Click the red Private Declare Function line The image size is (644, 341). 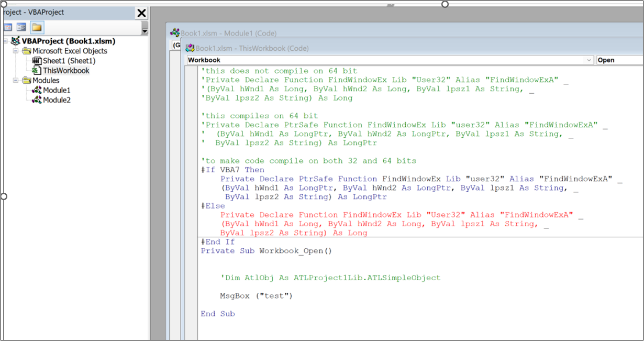click(x=402, y=215)
